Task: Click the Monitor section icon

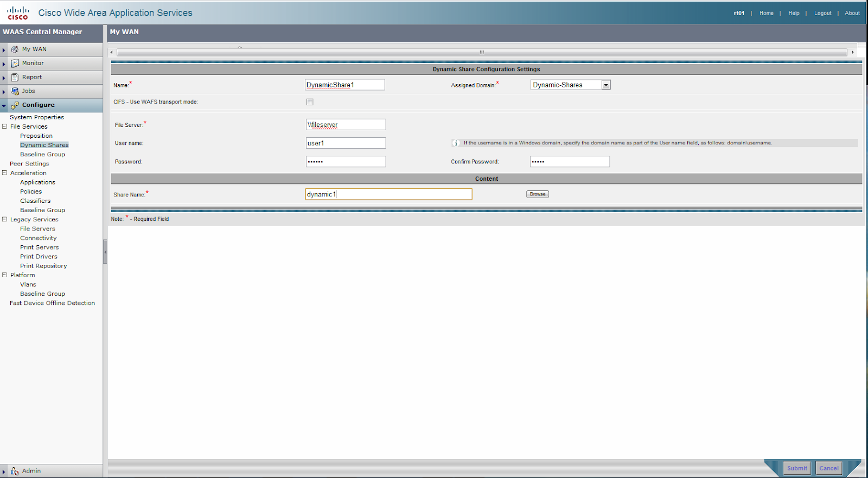Action: (15, 63)
